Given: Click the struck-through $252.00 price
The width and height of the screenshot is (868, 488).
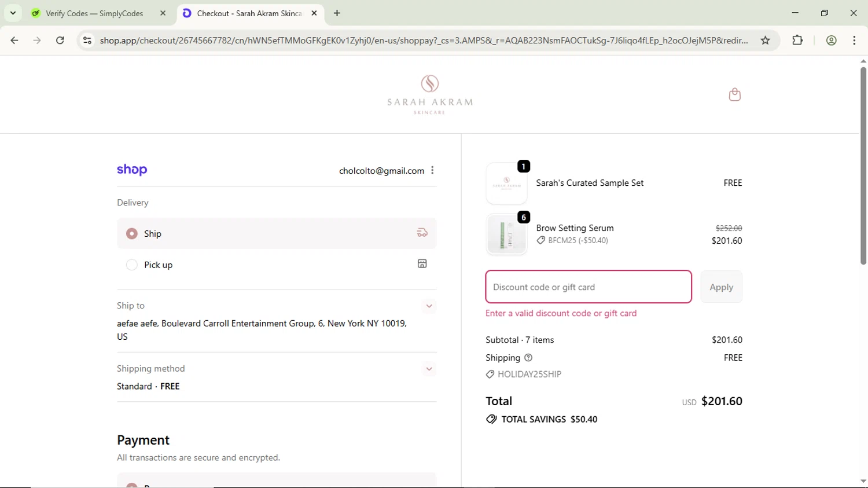Looking at the screenshot, I should pyautogui.click(x=729, y=228).
